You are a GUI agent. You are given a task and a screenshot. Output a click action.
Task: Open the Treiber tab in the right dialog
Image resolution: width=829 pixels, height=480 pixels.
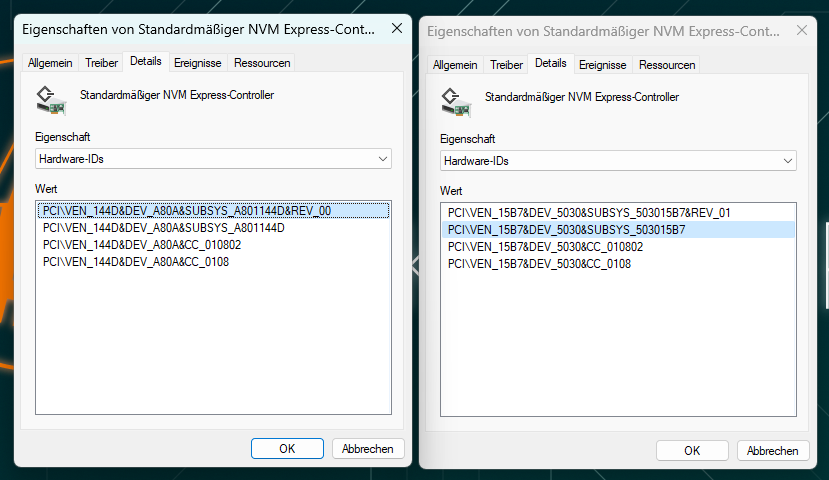(x=506, y=65)
